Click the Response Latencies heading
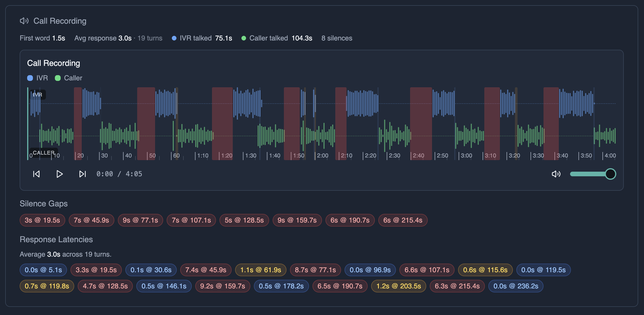The width and height of the screenshot is (644, 315). point(56,240)
